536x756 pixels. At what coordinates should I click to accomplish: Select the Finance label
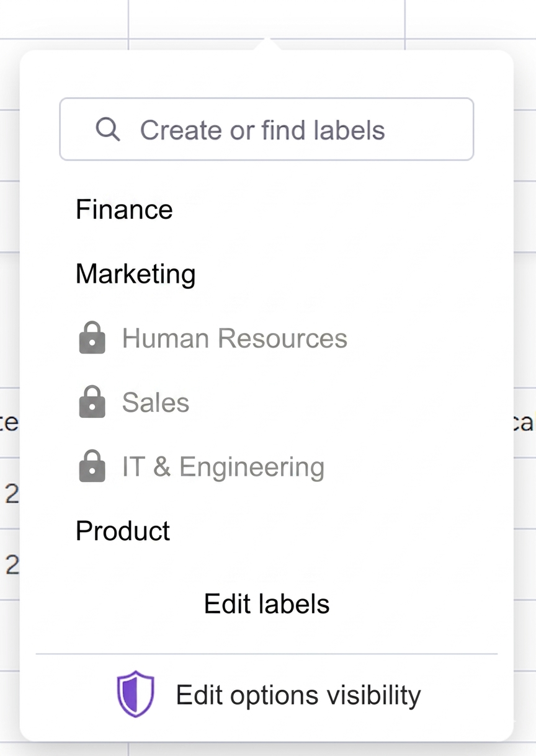point(124,210)
